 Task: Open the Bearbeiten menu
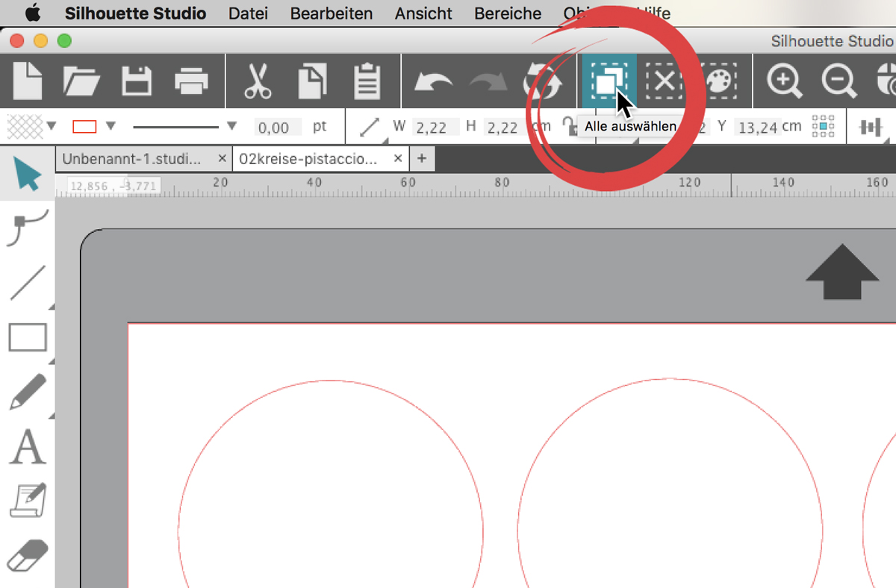[x=332, y=13]
